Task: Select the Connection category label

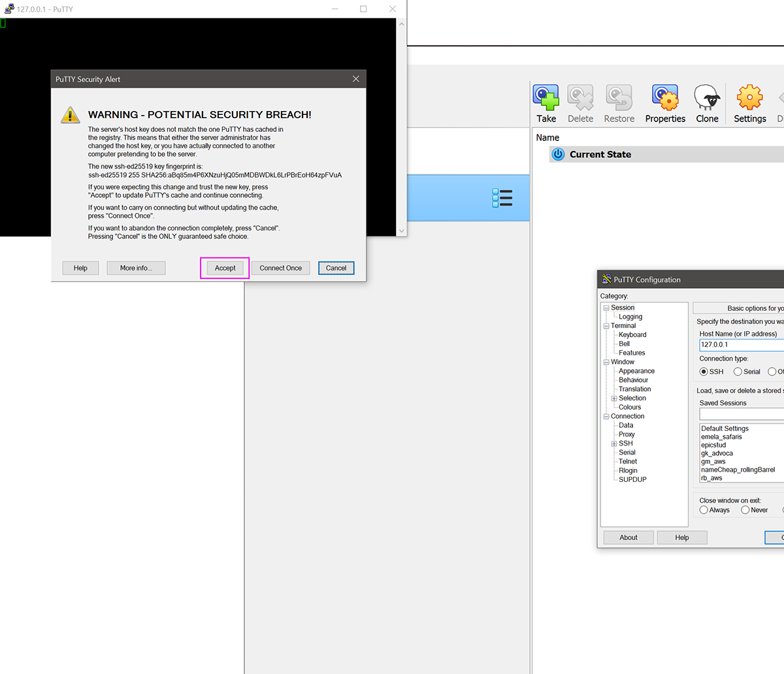Action: point(628,416)
